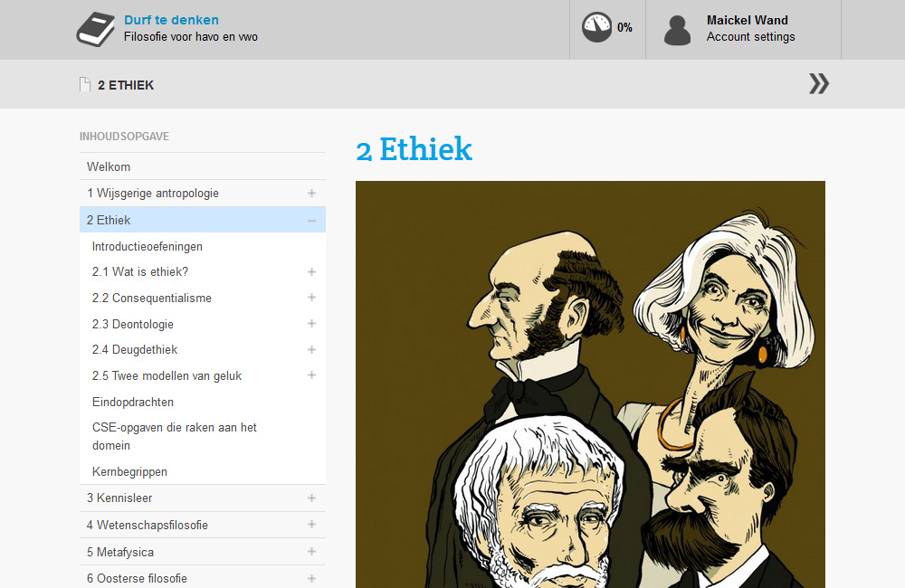Click the book logo icon
Viewport: 905px width, 588px height.
click(x=96, y=30)
